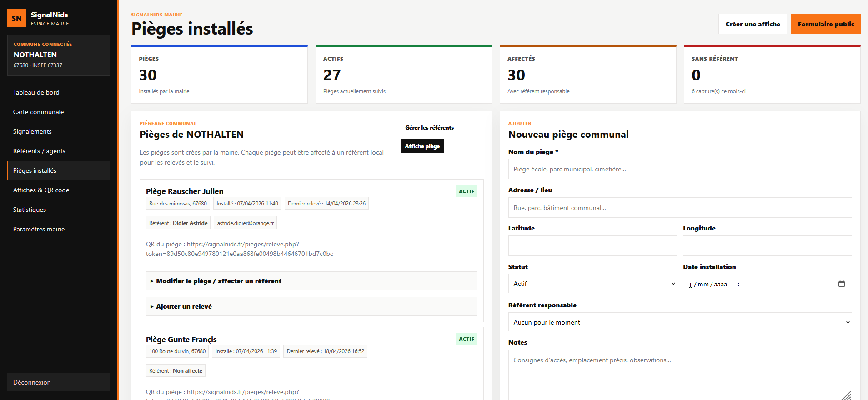Click the Affiche piège button
868x400 pixels.
422,146
